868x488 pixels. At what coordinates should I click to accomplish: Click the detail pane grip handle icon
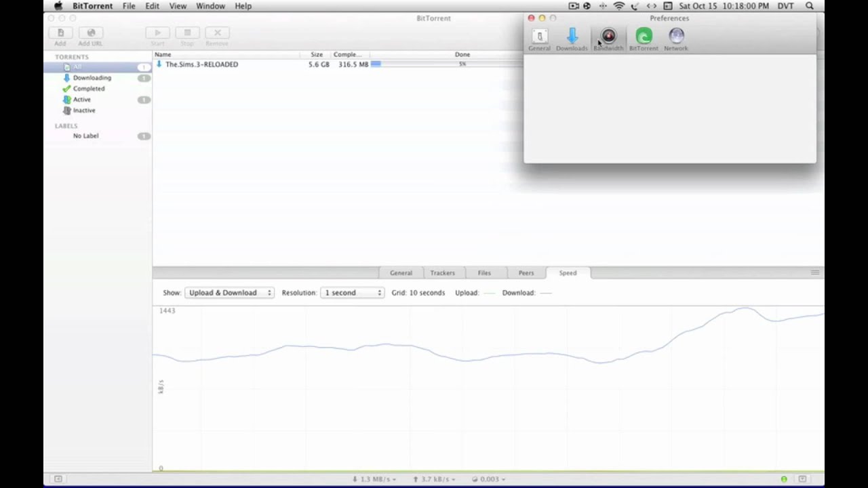pyautogui.click(x=815, y=272)
